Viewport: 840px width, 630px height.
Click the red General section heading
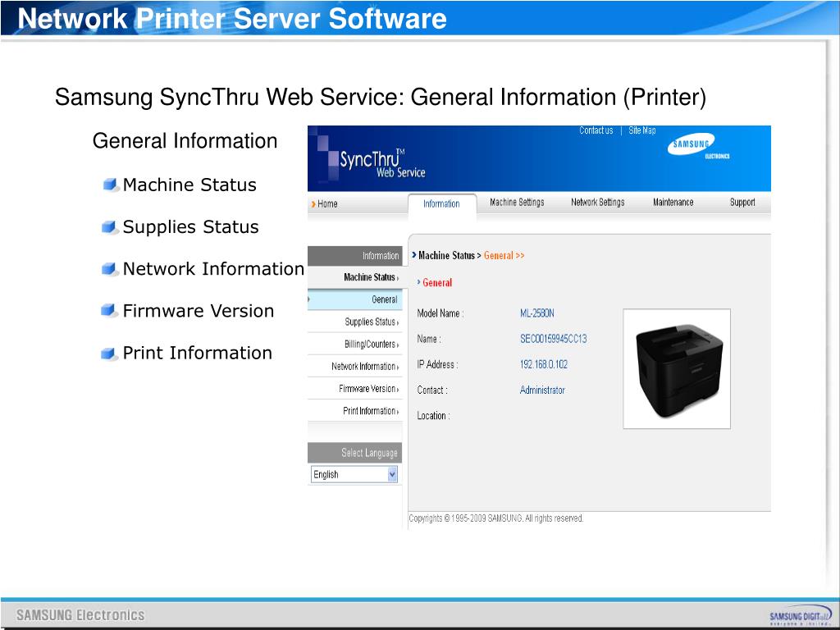click(x=437, y=282)
